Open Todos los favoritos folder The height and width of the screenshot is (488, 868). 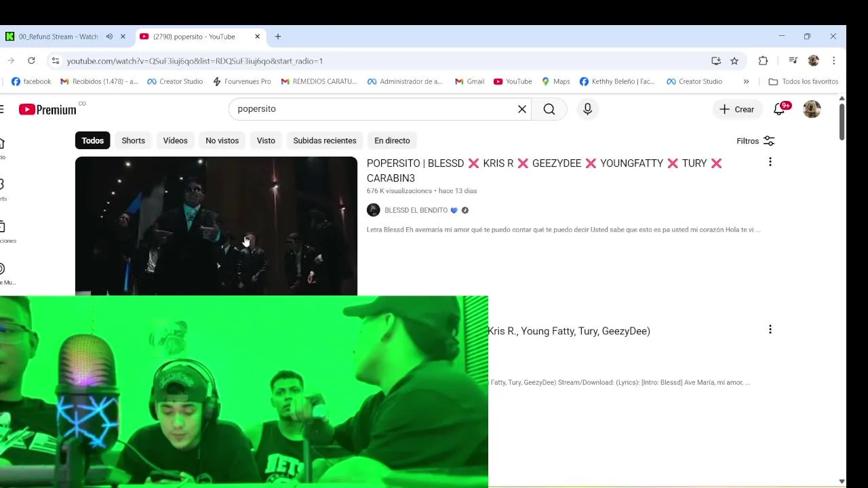[x=803, y=81]
